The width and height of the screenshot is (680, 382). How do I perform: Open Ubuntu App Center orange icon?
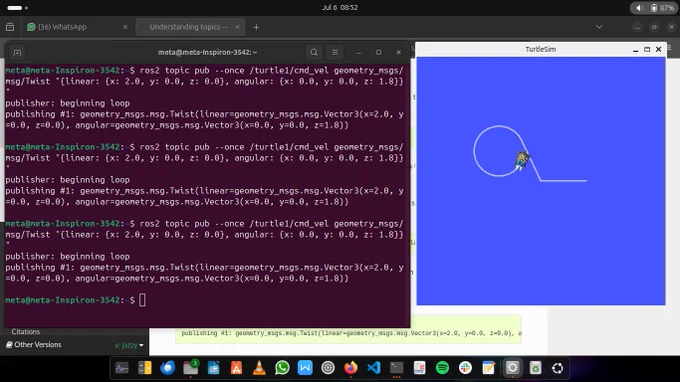point(236,368)
